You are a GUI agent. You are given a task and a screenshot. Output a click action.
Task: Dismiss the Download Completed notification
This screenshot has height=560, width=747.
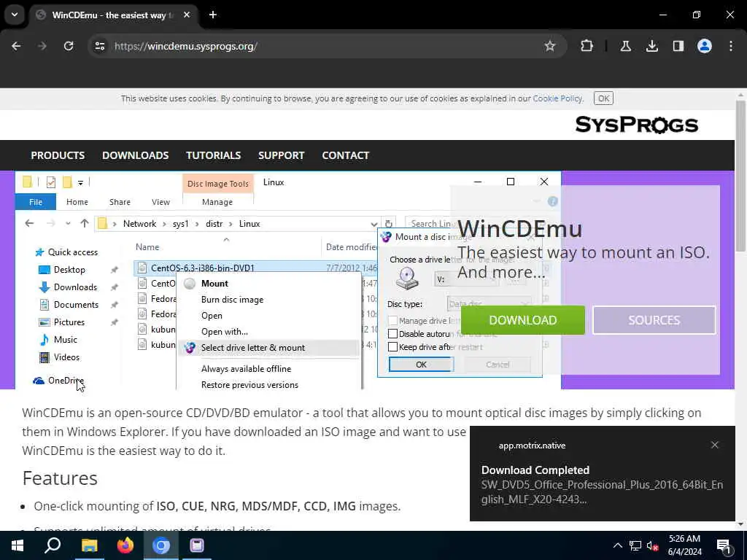tap(714, 445)
